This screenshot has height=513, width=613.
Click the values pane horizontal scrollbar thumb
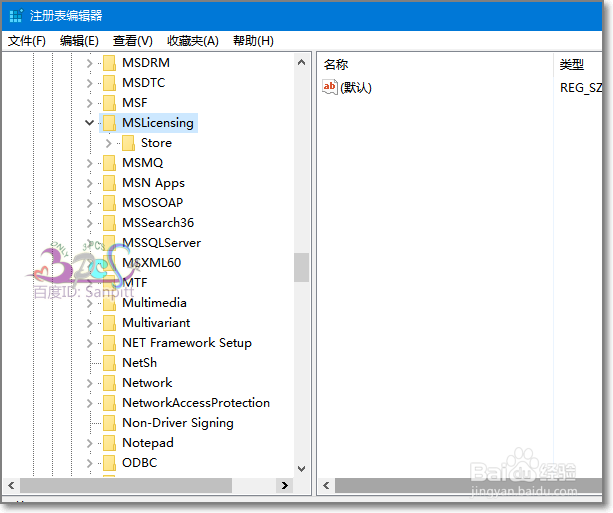468,486
